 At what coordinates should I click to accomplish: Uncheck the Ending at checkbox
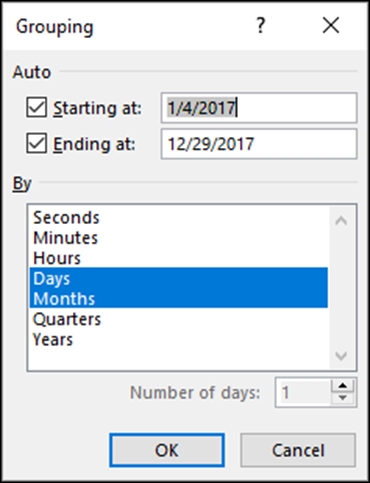36,143
